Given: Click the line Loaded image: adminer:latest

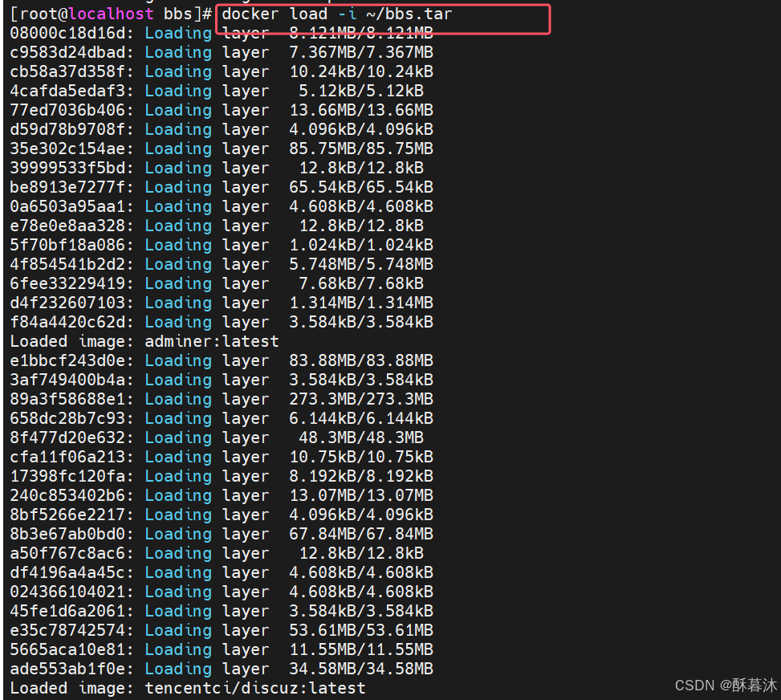Looking at the screenshot, I should point(144,342).
